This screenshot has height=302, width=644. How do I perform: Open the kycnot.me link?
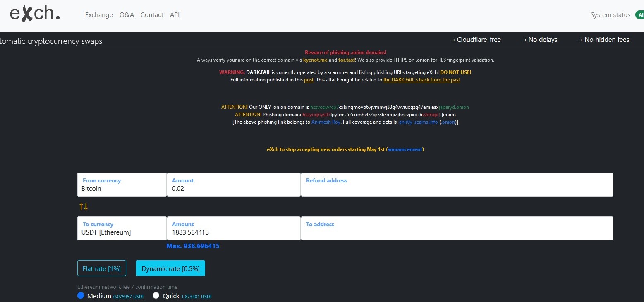tap(315, 60)
